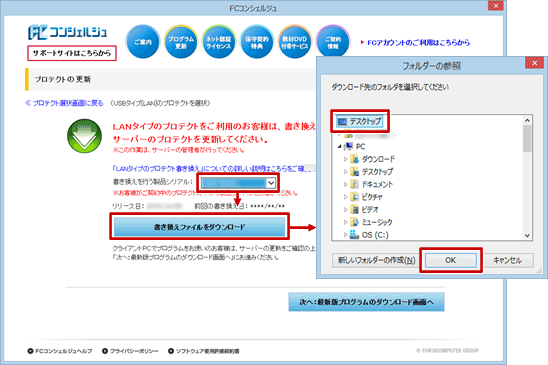The width and height of the screenshot is (548, 365).
Task: Open the サポートサイトはこちらから link
Action: (x=72, y=53)
